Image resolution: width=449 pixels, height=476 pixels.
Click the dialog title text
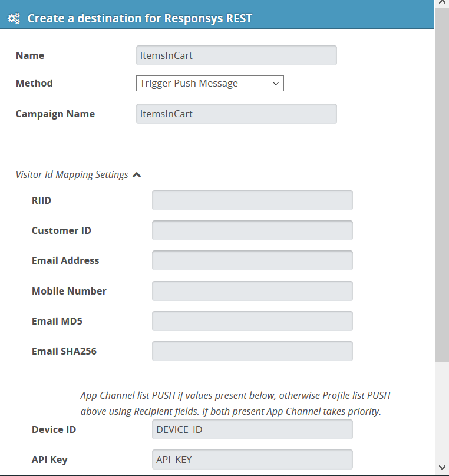[140, 18]
